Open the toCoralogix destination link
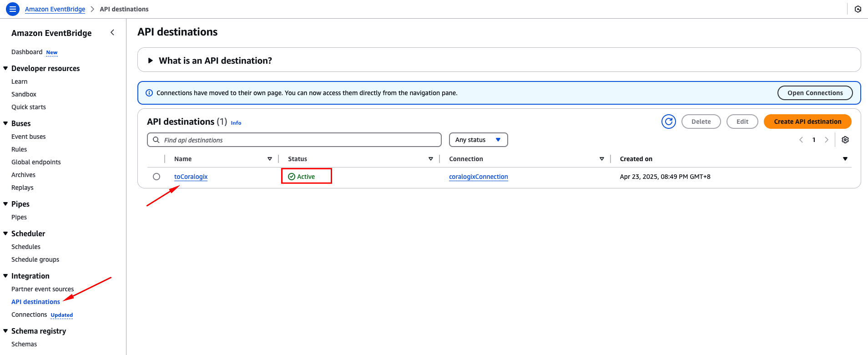868x355 pixels. tap(191, 177)
